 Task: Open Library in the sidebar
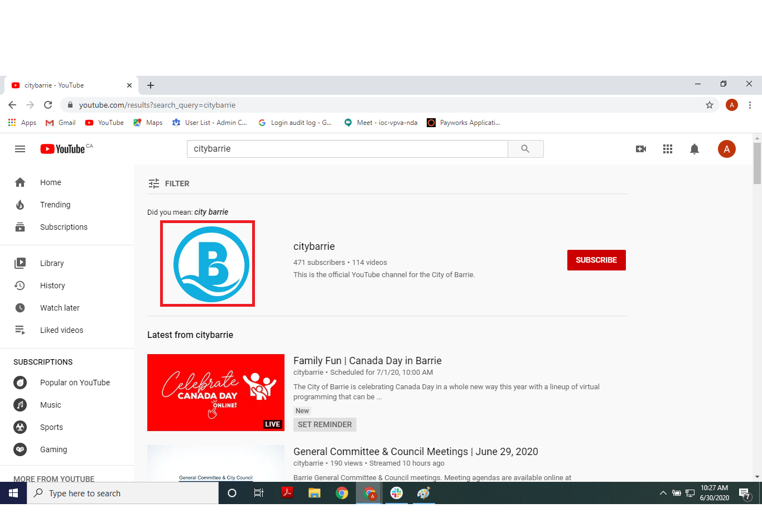click(x=67, y=263)
